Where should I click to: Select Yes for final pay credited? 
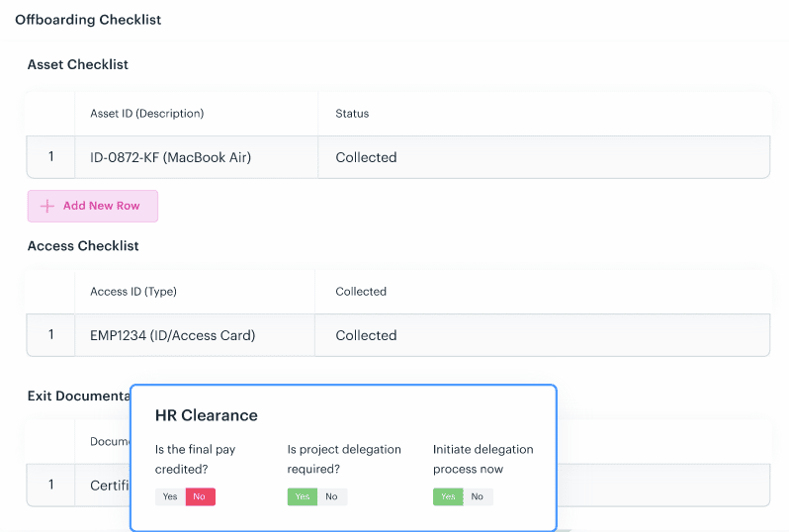(x=170, y=496)
